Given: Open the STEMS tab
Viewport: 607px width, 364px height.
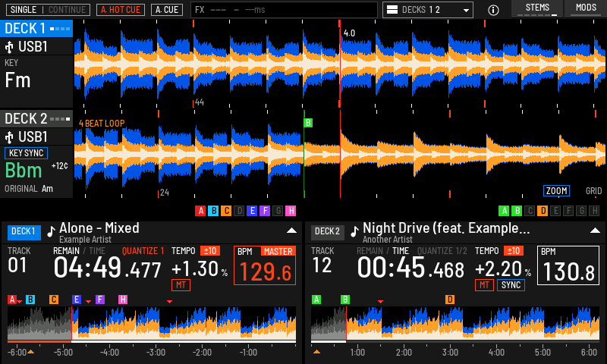Looking at the screenshot, I should [x=537, y=9].
